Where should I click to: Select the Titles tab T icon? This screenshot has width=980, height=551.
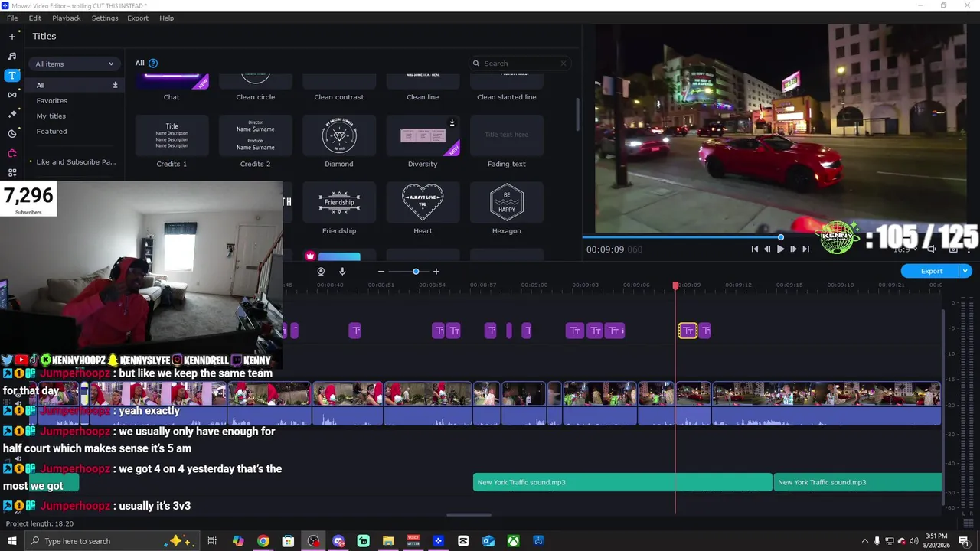(11, 75)
